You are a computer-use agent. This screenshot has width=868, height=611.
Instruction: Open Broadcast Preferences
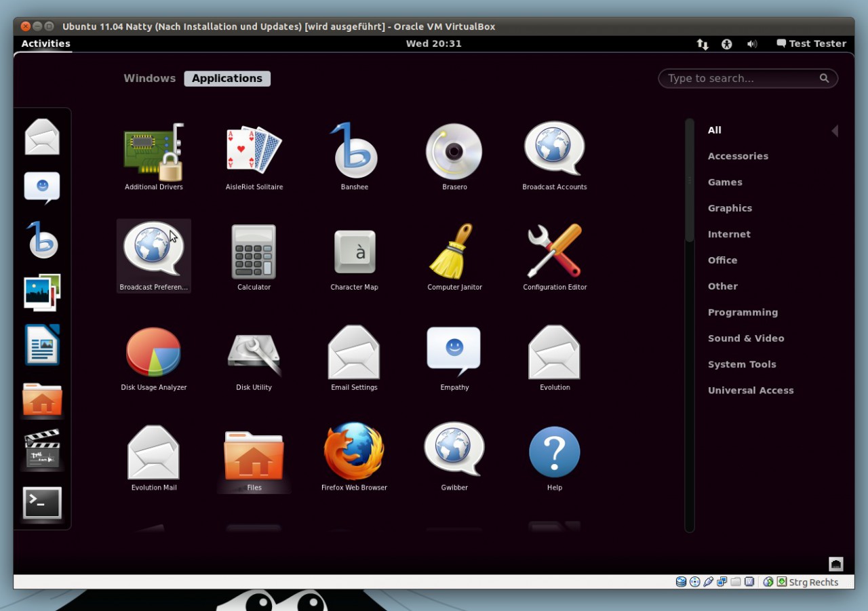[x=154, y=256]
